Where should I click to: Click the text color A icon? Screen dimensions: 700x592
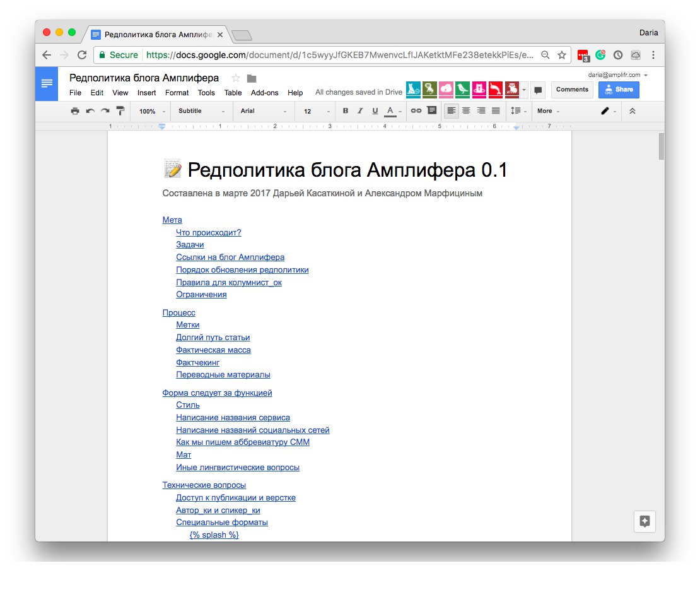pyautogui.click(x=390, y=111)
